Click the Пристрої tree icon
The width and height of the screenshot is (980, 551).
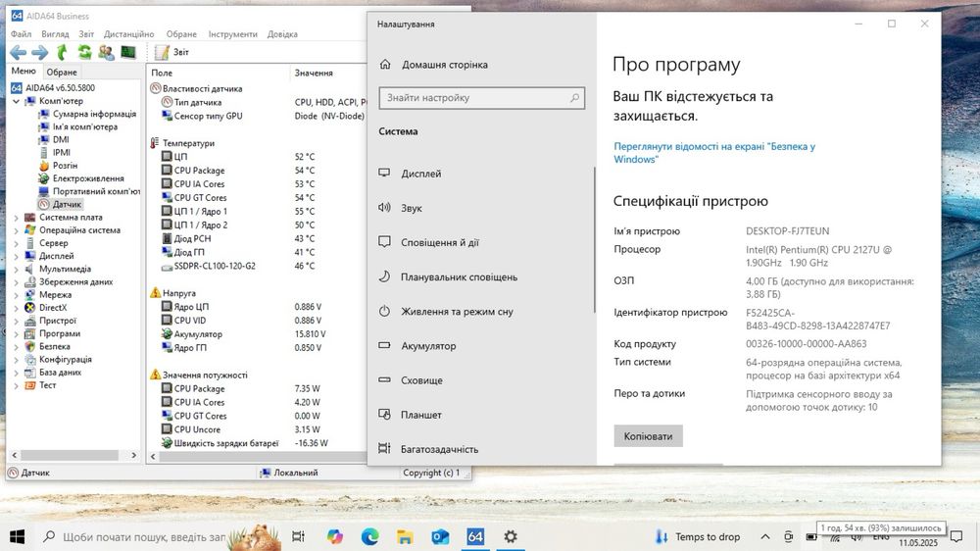[30, 321]
